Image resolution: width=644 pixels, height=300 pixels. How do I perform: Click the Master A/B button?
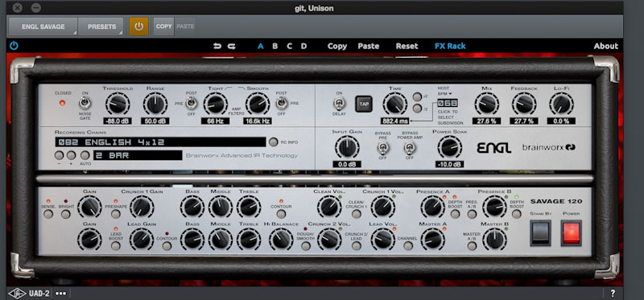tap(472, 246)
